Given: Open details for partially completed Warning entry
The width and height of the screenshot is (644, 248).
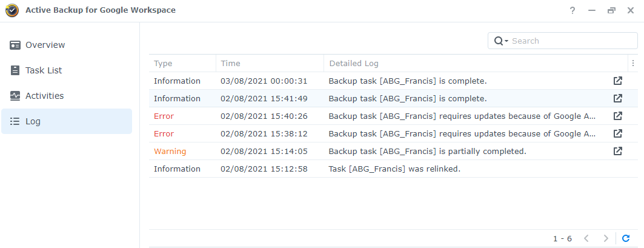Looking at the screenshot, I should click(617, 152).
